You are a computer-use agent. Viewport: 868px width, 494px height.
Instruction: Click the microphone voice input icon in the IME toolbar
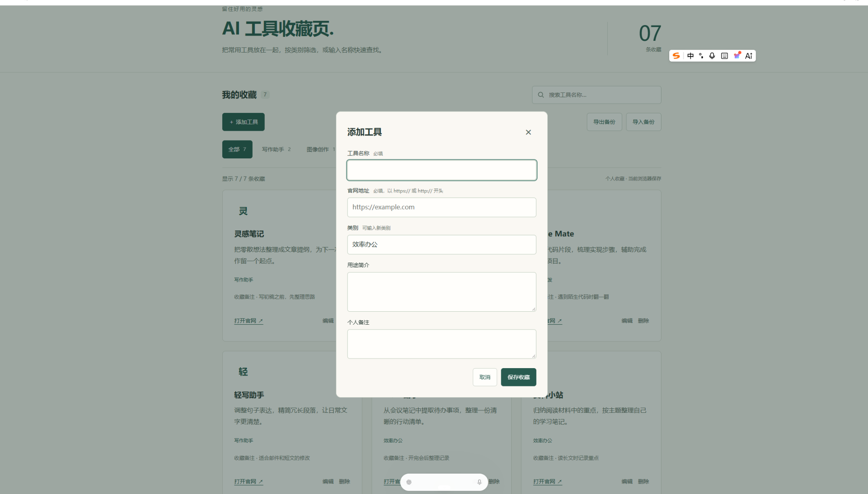tap(712, 56)
